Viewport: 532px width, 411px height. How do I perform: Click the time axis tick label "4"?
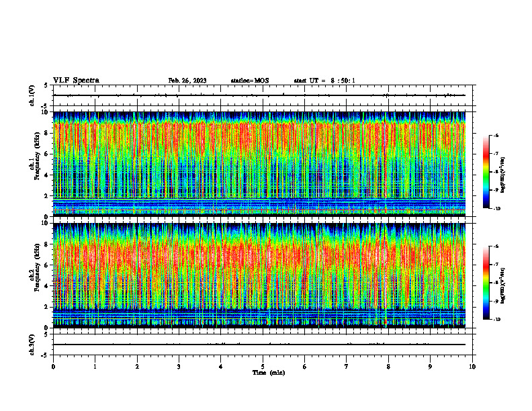pyautogui.click(x=220, y=367)
